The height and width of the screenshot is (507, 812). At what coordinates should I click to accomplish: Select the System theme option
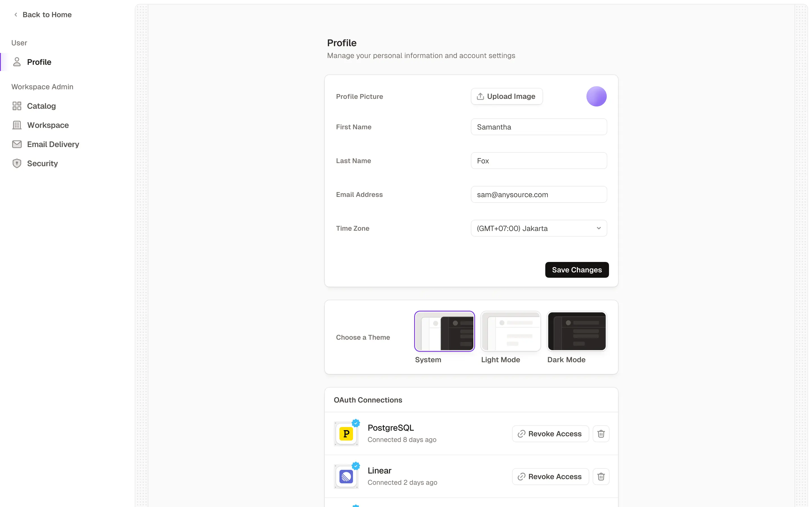click(444, 331)
